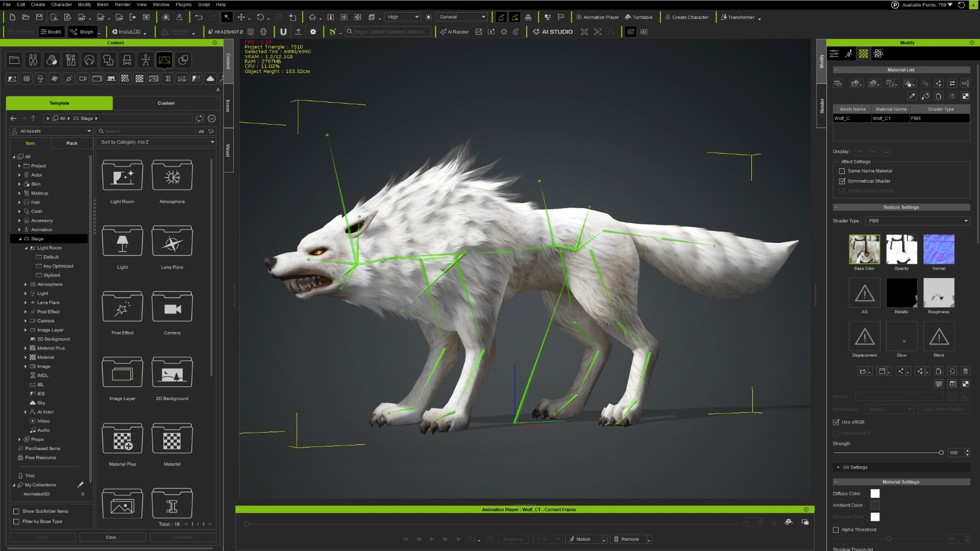Click the Diffuse Color white swatch
980x551 pixels.
pos(875,493)
